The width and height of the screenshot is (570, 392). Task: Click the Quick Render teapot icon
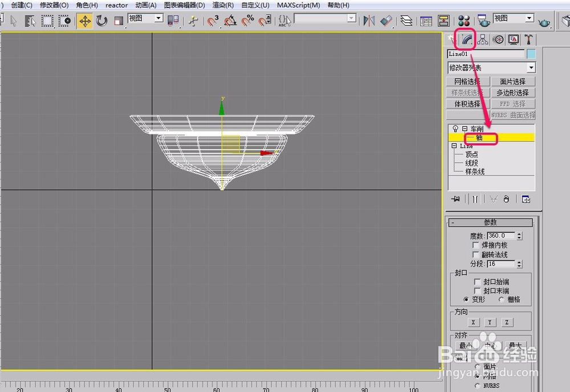tap(544, 23)
